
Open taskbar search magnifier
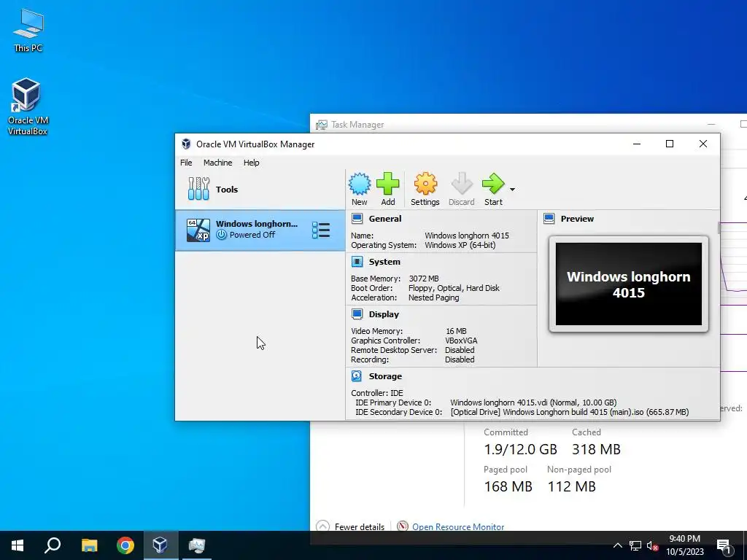53,545
